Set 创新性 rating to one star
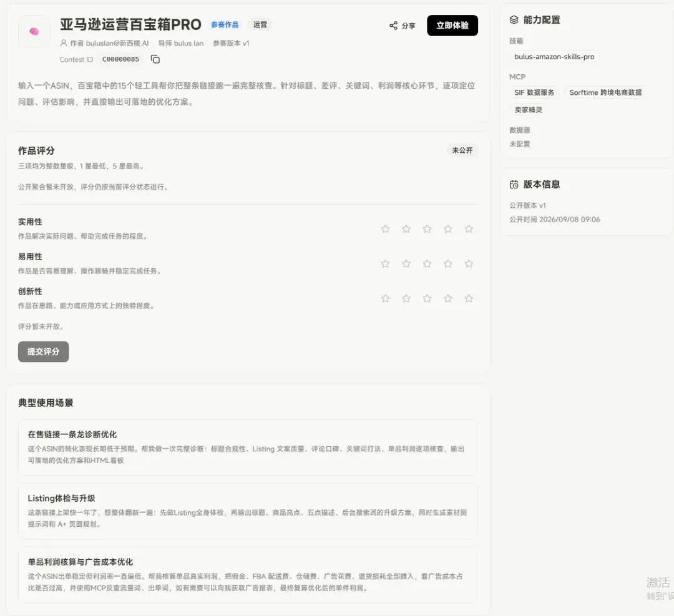The width and height of the screenshot is (674, 616). tap(385, 298)
